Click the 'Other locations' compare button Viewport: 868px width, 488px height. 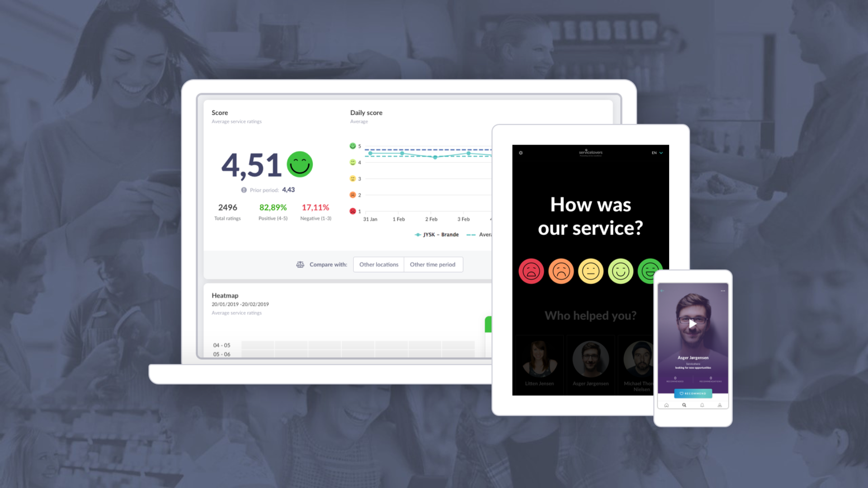378,264
